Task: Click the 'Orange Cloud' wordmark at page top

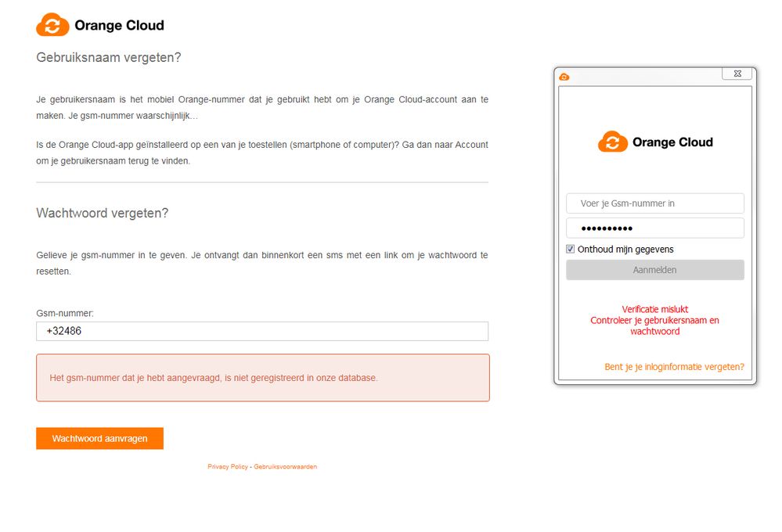Action: (x=119, y=26)
